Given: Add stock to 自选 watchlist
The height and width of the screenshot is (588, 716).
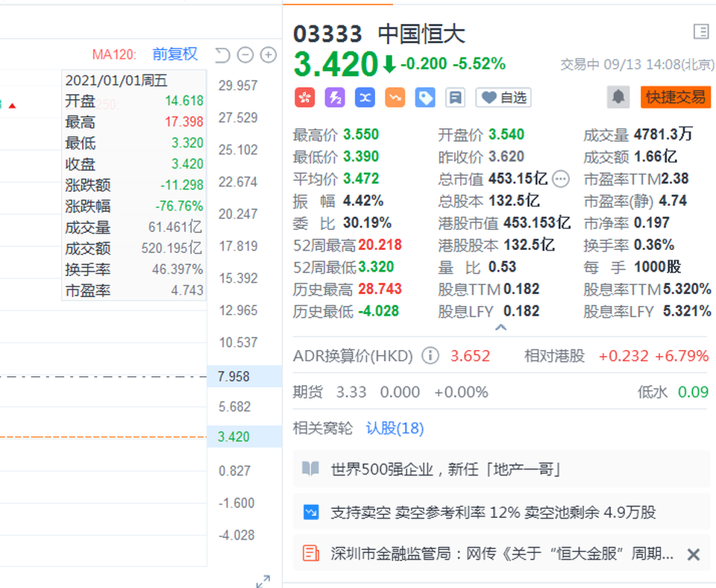Looking at the screenshot, I should click(503, 97).
